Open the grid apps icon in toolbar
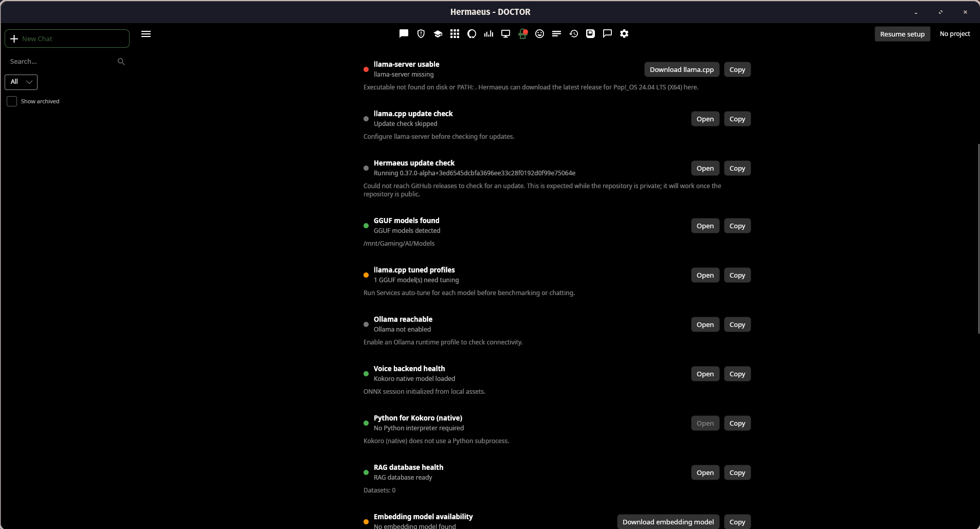980x529 pixels. pos(455,34)
